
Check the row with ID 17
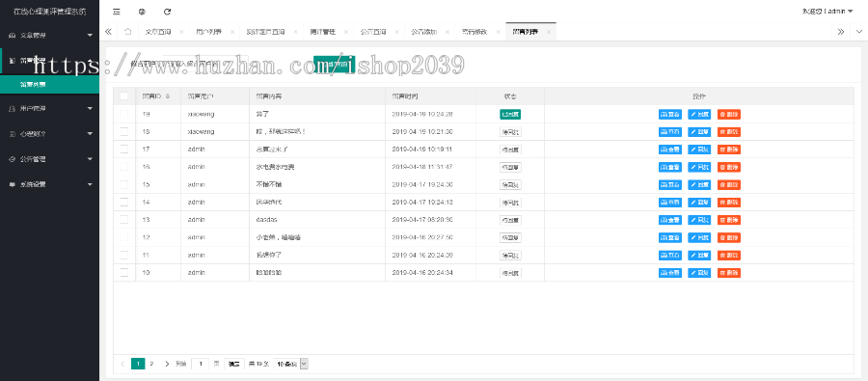[124, 149]
